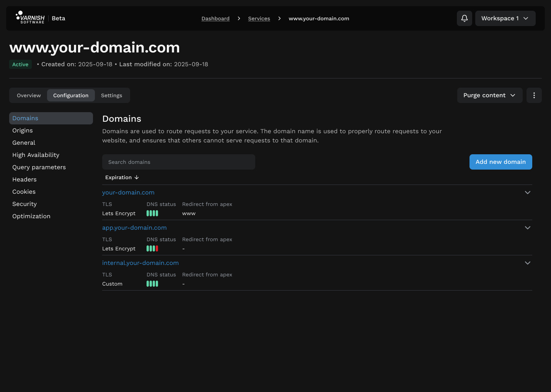Expand the app.your-domain.com row chevron
Screen dimensions: 551x392
click(527, 228)
